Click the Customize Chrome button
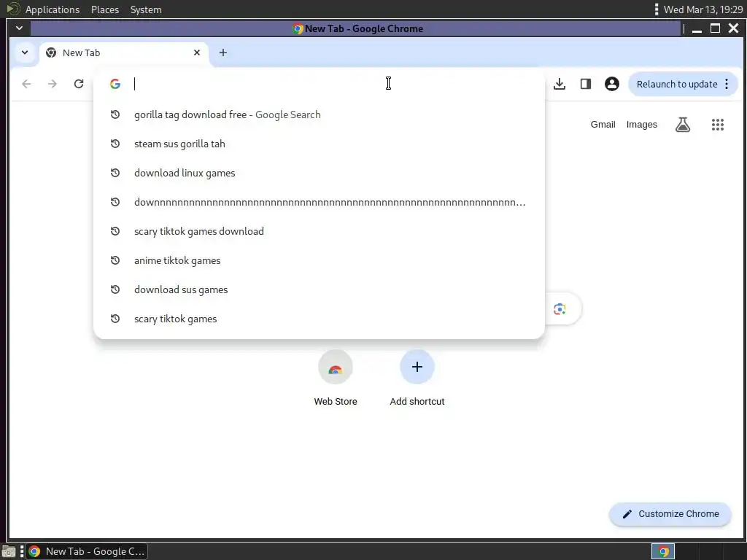 [670, 514]
